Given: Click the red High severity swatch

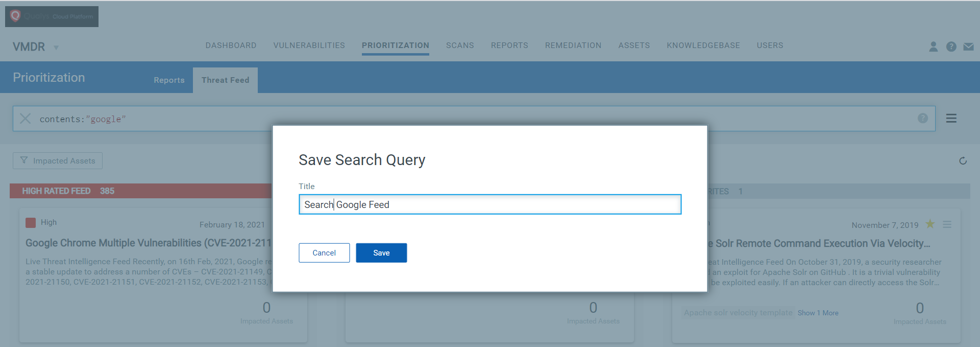Looking at the screenshot, I should click(x=31, y=222).
